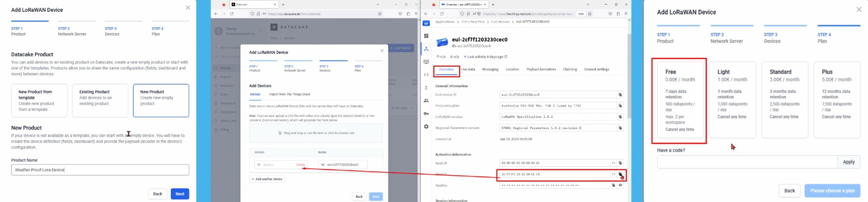Reveal the hidden AppKey with the eye icon

point(620,185)
